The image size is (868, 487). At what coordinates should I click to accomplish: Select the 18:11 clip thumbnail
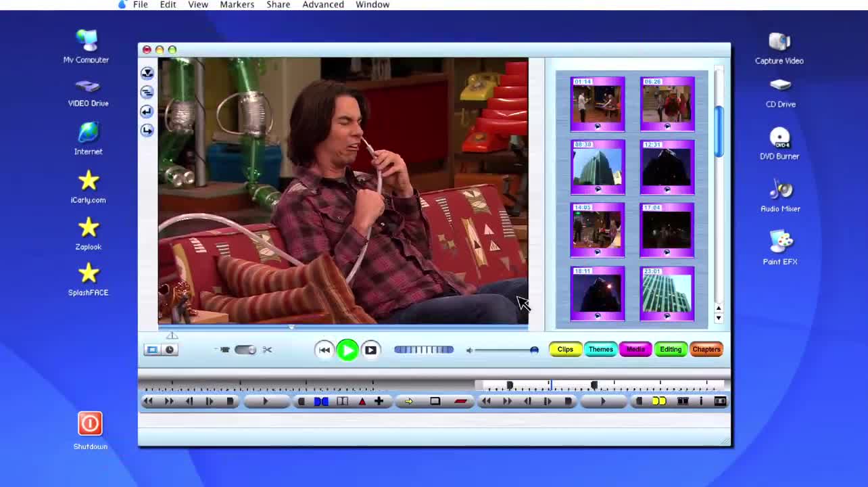[x=598, y=294]
